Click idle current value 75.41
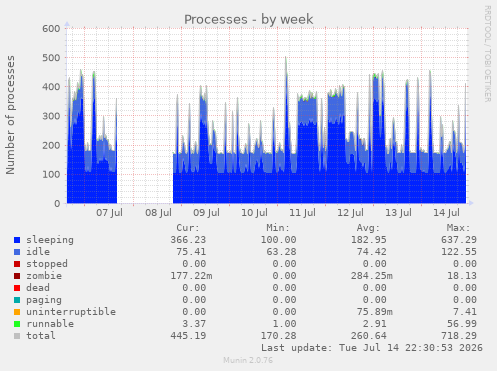The height and width of the screenshot is (371, 497). [191, 252]
